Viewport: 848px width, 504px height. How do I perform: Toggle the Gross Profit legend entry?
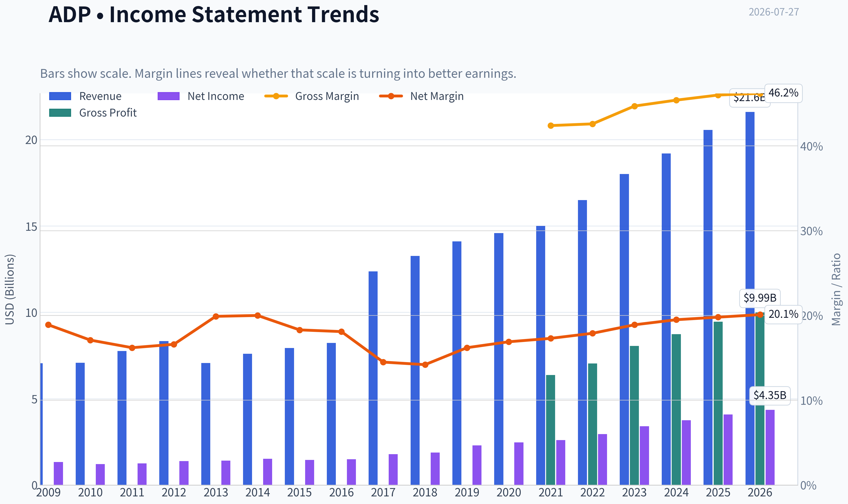pos(93,113)
